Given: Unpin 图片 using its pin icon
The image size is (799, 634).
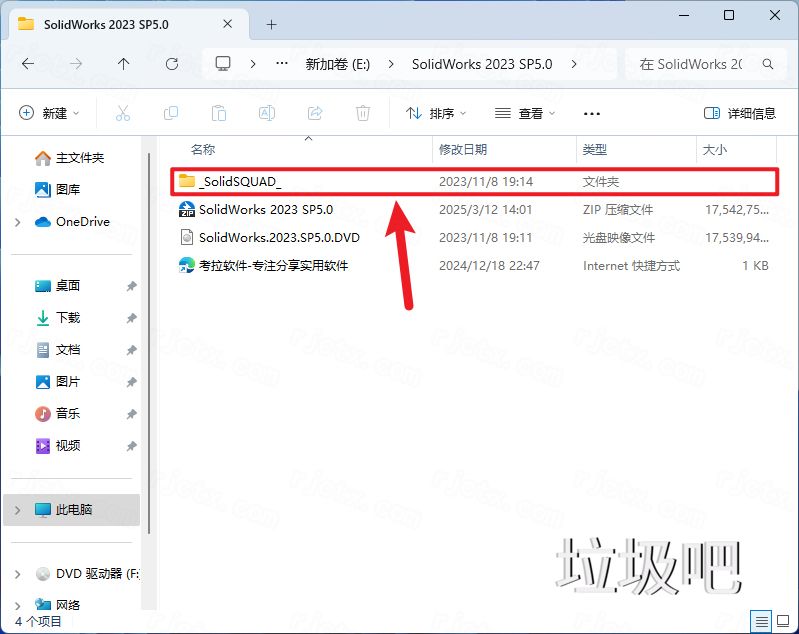Looking at the screenshot, I should pyautogui.click(x=131, y=382).
